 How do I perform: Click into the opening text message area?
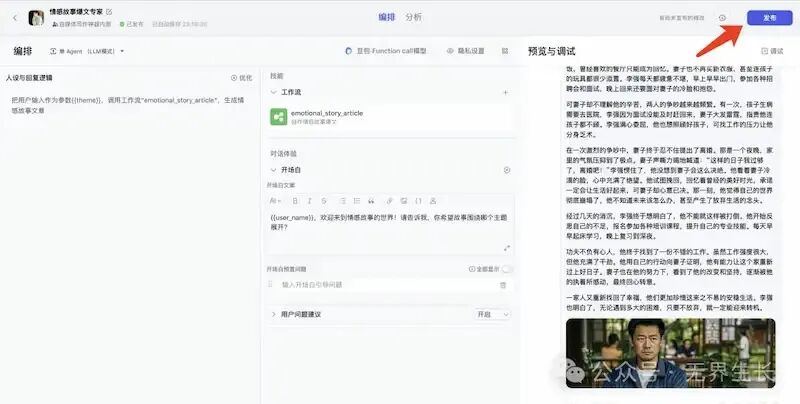click(x=390, y=229)
